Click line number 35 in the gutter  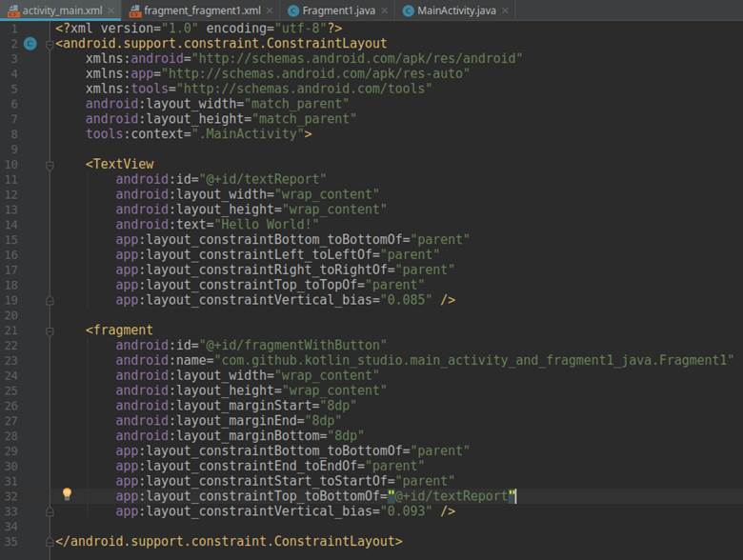(10, 542)
